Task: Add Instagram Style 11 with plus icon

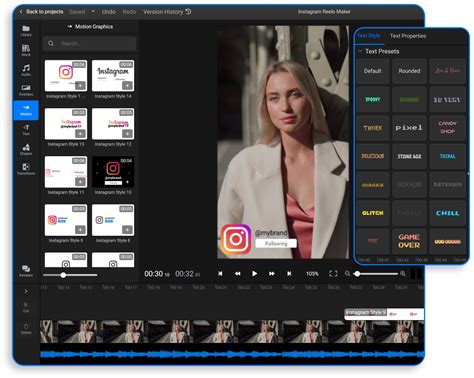Action: [80, 182]
